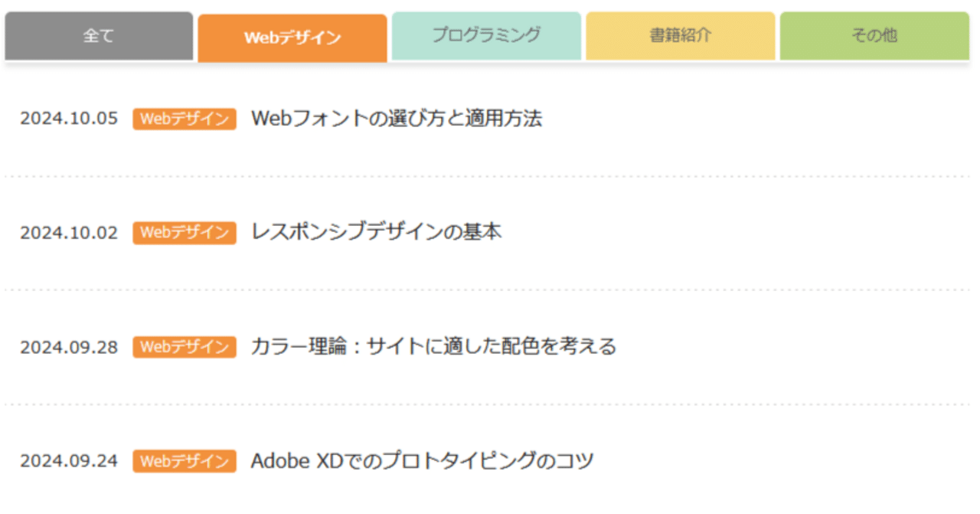Click the Webデザイン badge beside レスポンシブデザインの基本
This screenshot has height=514, width=980.
point(184,232)
